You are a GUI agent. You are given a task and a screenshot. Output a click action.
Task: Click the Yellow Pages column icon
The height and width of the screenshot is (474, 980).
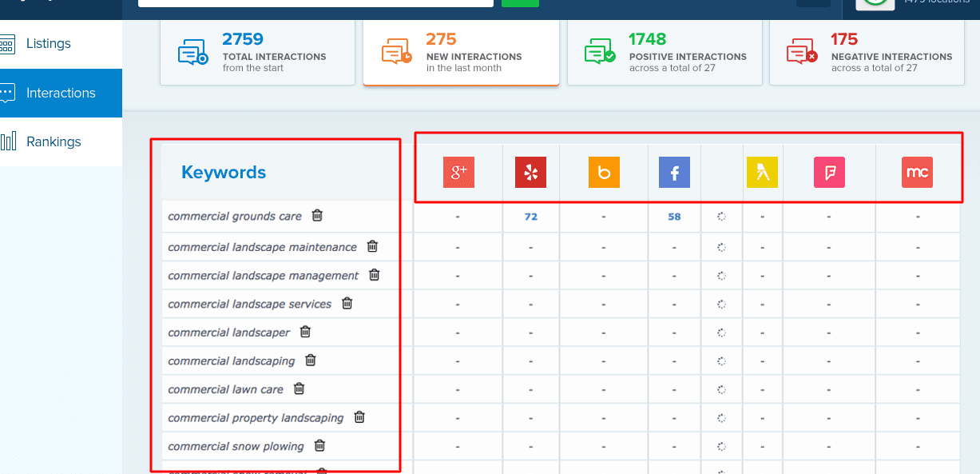762,172
